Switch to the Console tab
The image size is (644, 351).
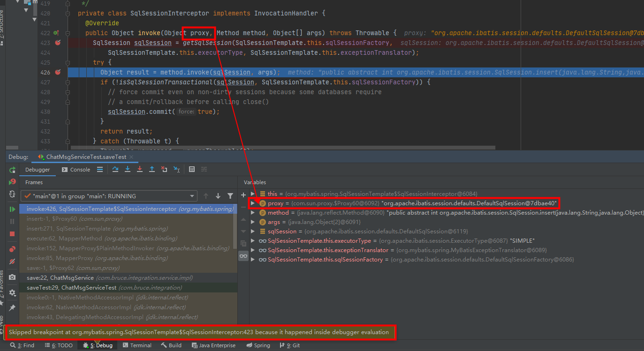pyautogui.click(x=76, y=170)
